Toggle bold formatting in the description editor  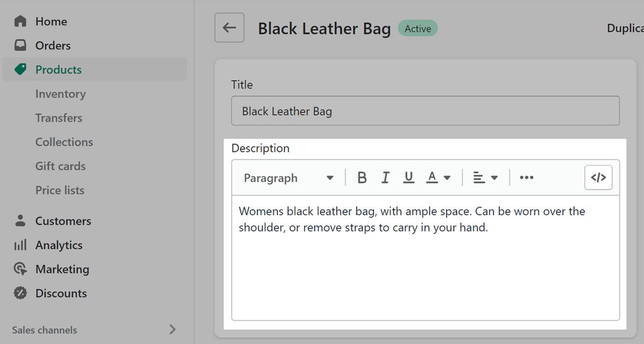coord(362,177)
